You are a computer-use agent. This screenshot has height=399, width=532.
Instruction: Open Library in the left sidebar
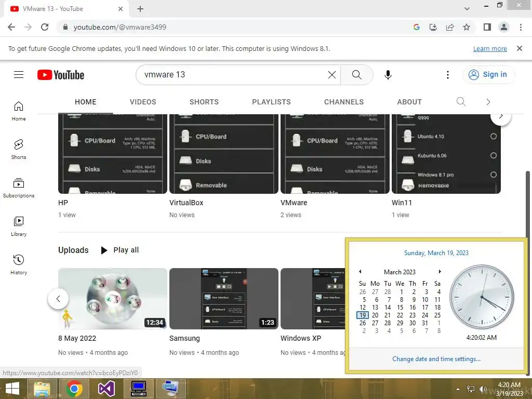pyautogui.click(x=19, y=227)
